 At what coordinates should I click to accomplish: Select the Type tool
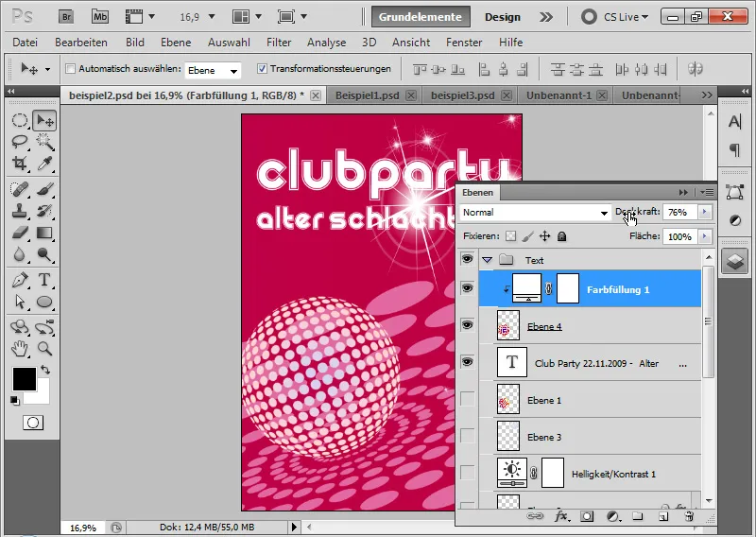click(44, 279)
